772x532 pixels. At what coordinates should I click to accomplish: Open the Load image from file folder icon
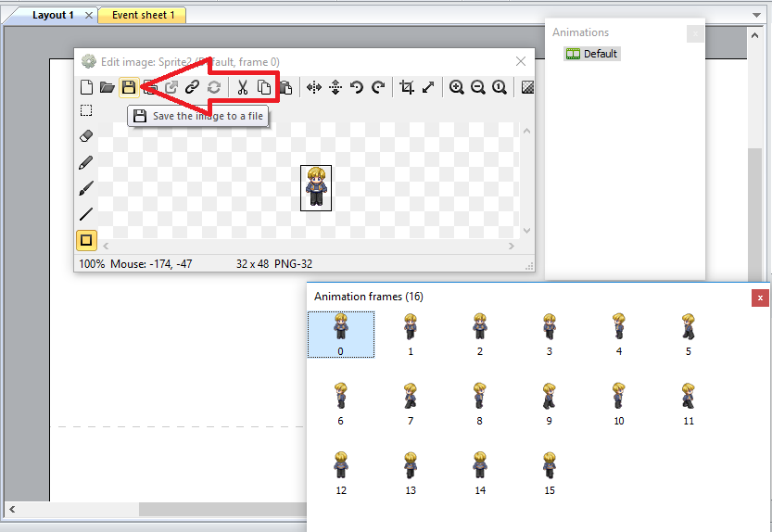tap(108, 88)
